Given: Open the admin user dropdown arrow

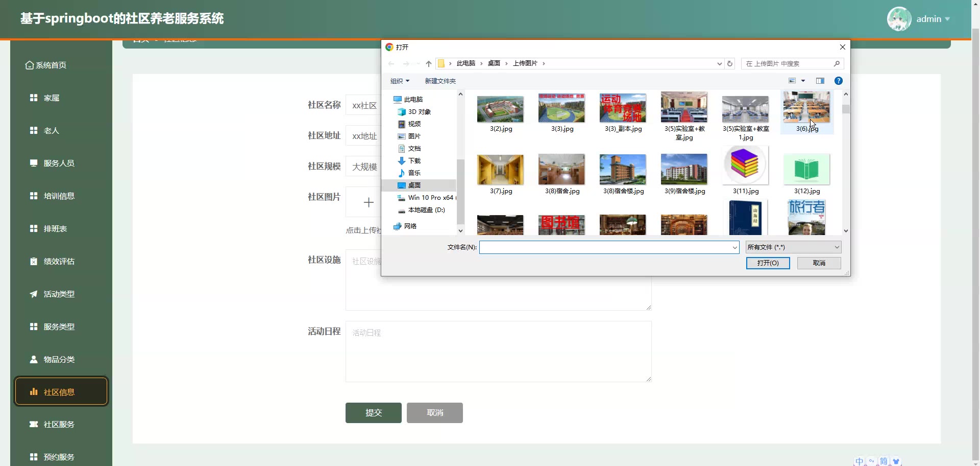Looking at the screenshot, I should pyautogui.click(x=947, y=19).
